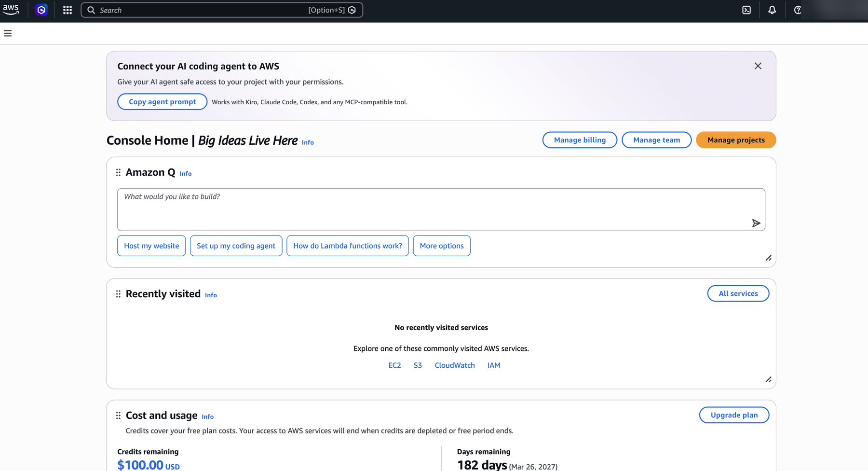Select the 182 days remaining text
This screenshot has height=471, width=868.
[482, 465]
